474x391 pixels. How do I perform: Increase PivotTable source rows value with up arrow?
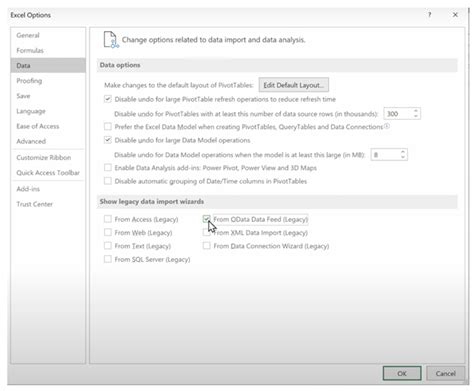click(x=416, y=111)
